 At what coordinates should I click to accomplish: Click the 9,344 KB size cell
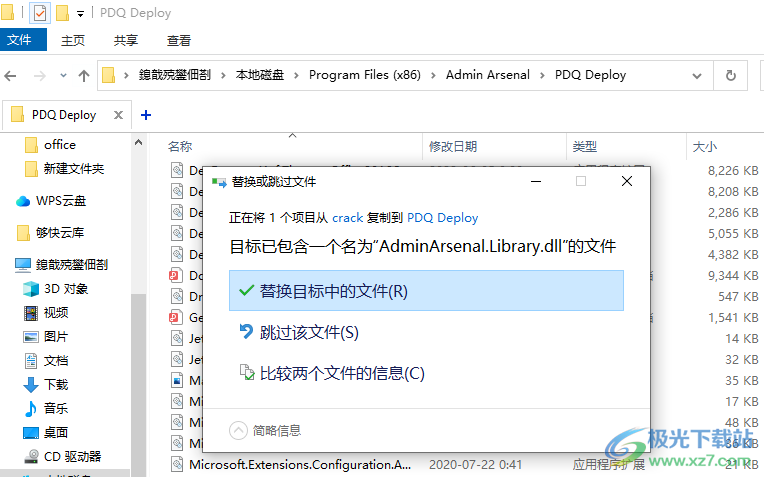coord(733,275)
